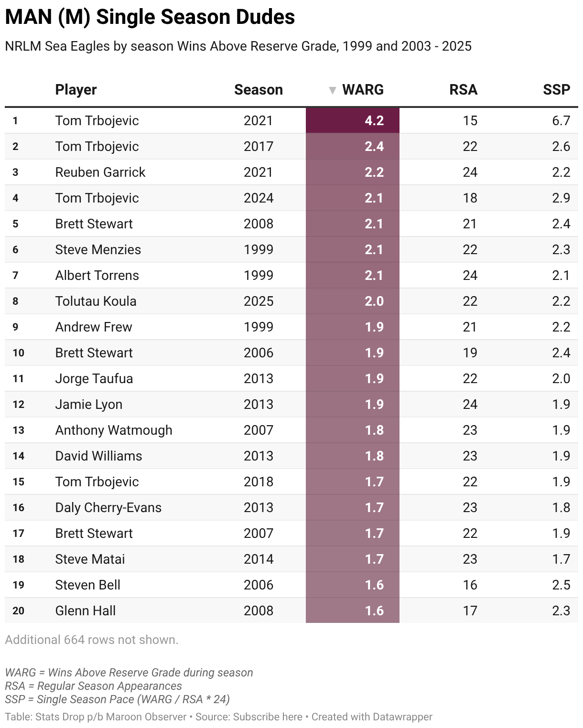Sort by the SSP column header
The height and width of the screenshot is (728, 583).
[556, 90]
